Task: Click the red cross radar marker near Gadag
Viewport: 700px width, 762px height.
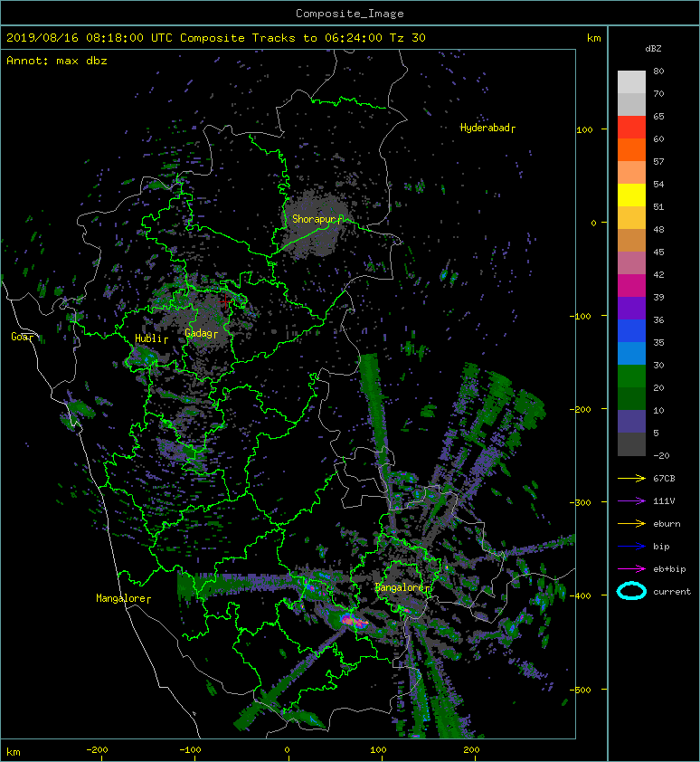Action: tap(225, 301)
